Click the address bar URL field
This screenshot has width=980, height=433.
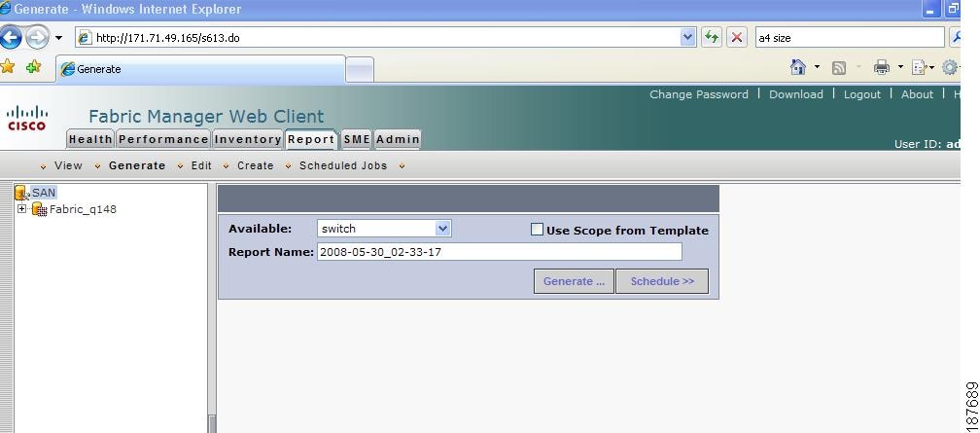click(377, 38)
